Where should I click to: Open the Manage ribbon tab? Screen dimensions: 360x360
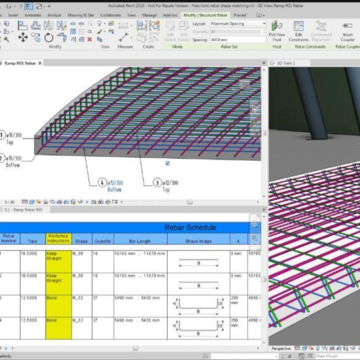click(149, 15)
